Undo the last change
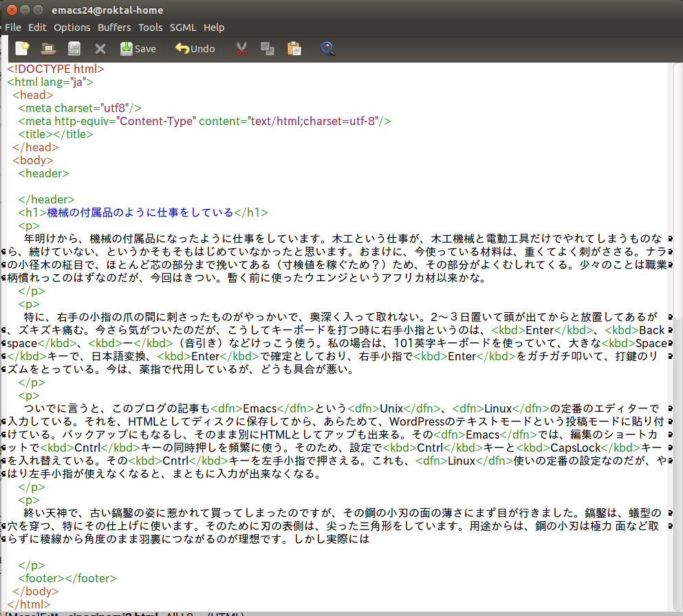 (195, 48)
